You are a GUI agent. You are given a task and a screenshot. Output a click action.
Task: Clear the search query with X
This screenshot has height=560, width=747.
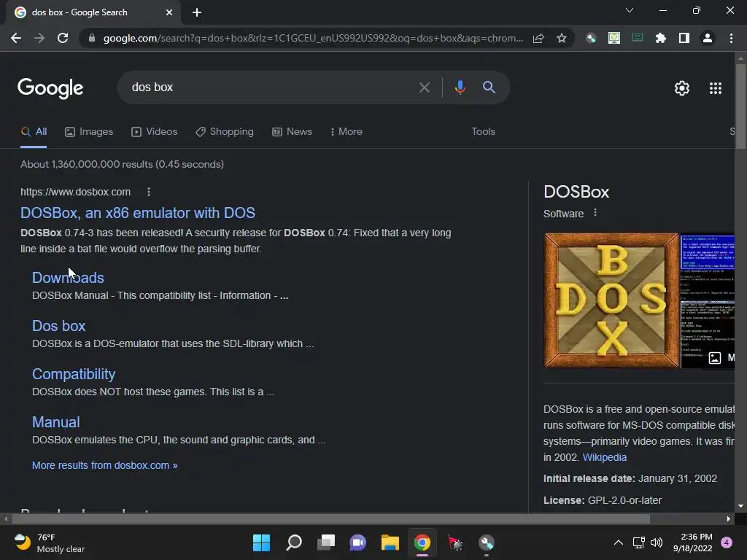424,87
